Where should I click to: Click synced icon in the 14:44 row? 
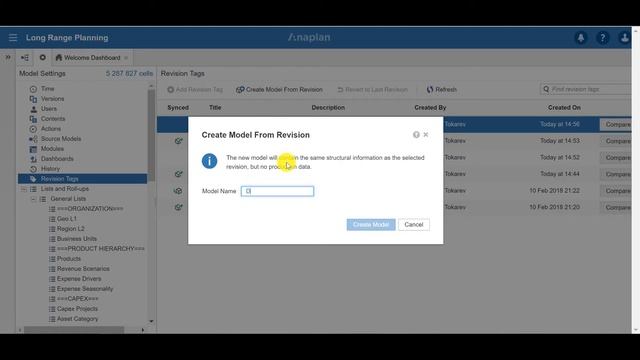point(178,174)
